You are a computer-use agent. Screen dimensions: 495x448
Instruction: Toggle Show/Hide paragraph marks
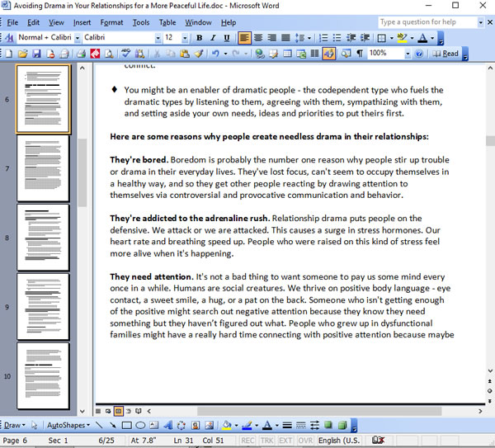[x=360, y=54]
